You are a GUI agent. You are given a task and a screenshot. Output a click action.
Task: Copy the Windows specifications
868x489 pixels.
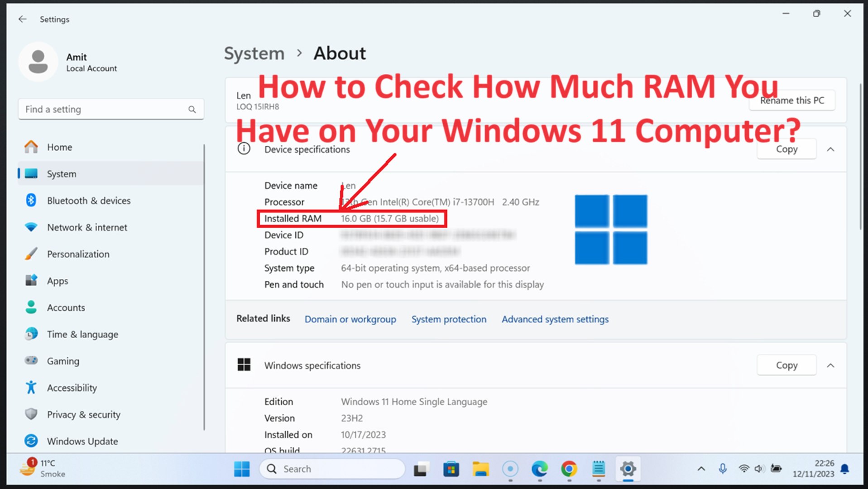786,365
